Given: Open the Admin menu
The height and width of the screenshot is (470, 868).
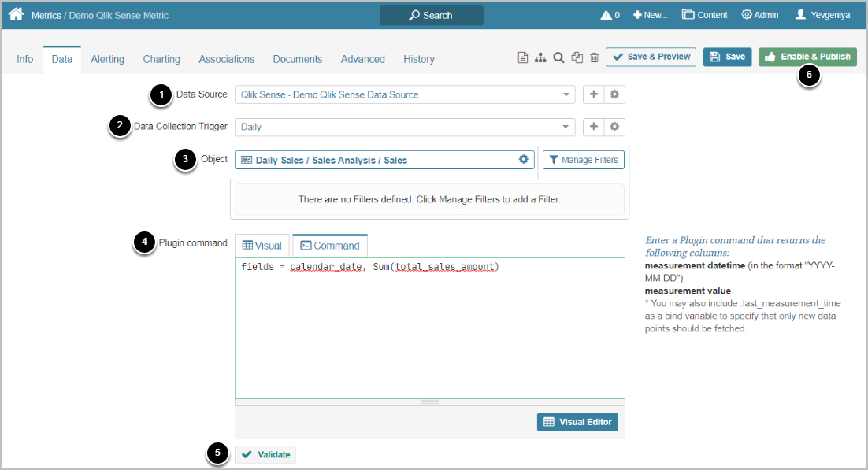Looking at the screenshot, I should [x=760, y=15].
